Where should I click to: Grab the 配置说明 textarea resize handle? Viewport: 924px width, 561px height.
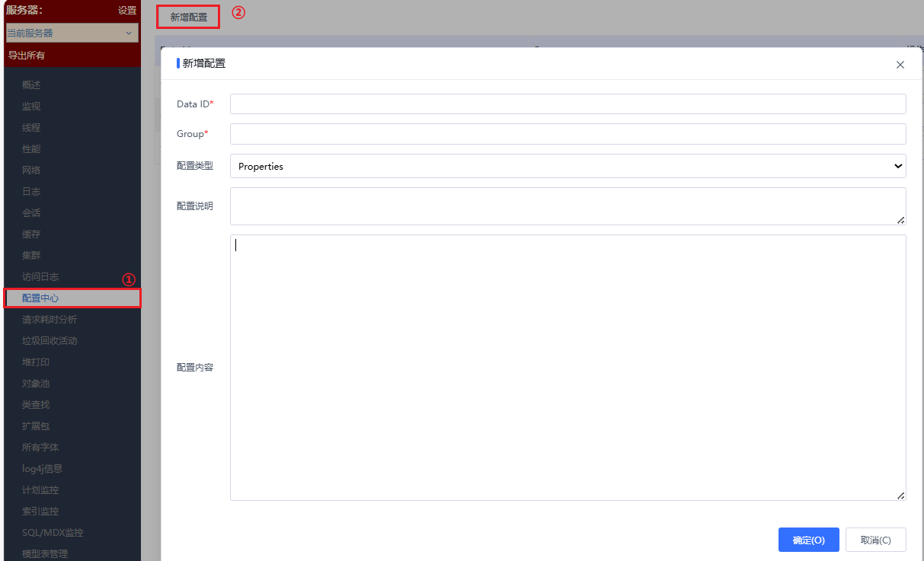coord(901,220)
